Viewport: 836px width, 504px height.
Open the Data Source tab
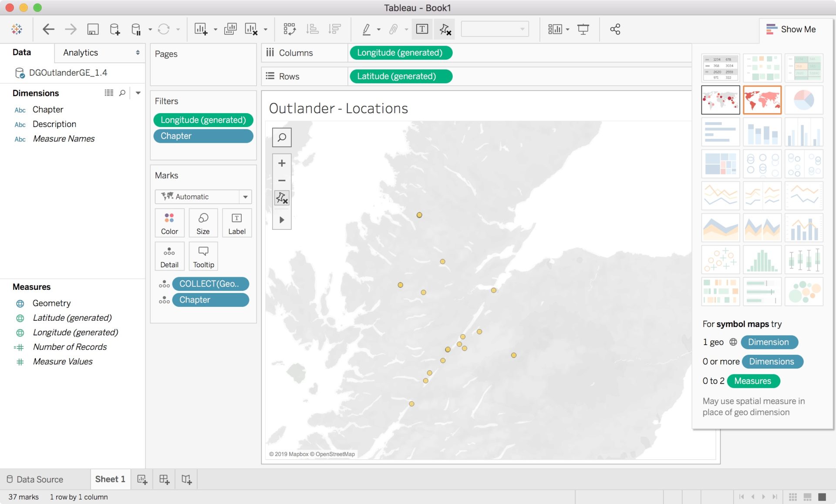(35, 479)
